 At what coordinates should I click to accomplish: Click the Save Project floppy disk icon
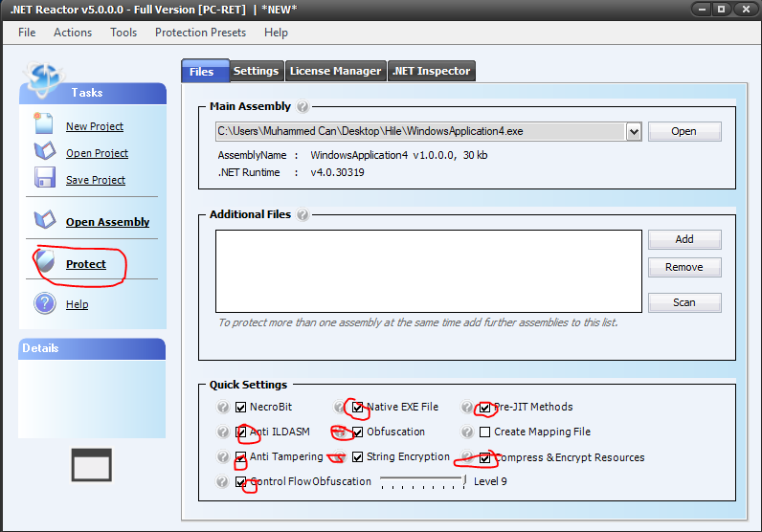click(45, 177)
